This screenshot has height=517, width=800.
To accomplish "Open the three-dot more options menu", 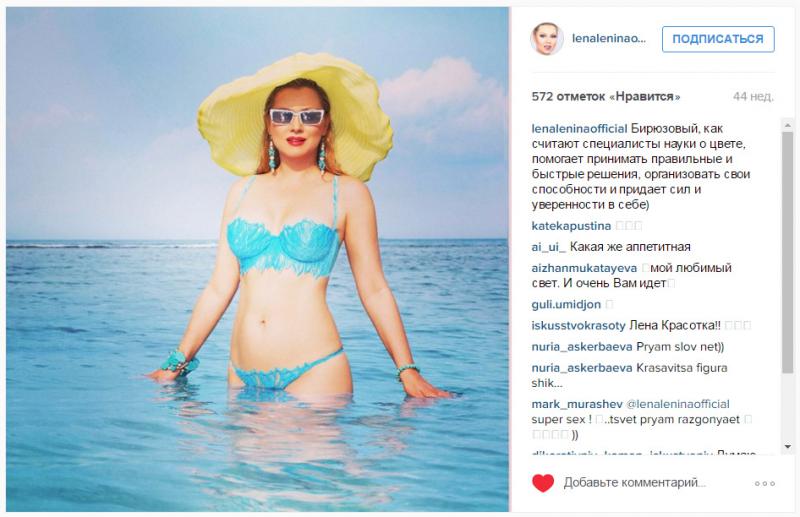I will click(x=765, y=483).
